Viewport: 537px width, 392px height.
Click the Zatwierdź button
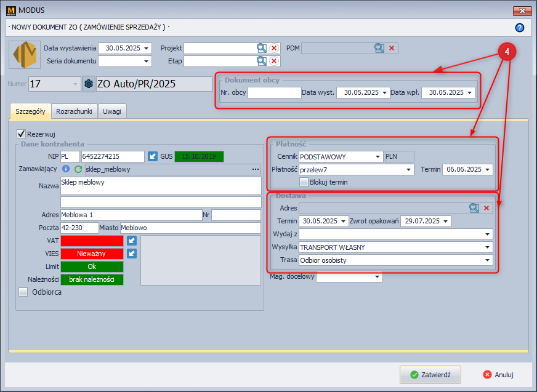point(430,374)
